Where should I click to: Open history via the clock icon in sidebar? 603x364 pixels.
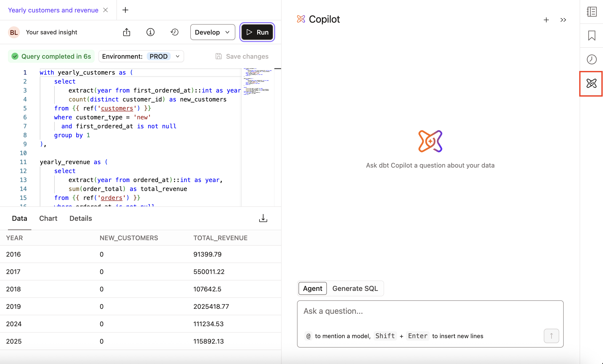(591, 59)
